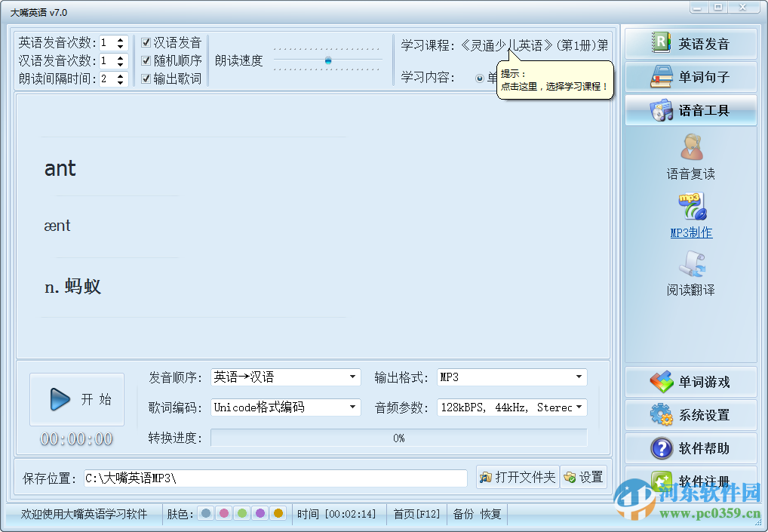768x532 pixels.
Task: Choose the pink skin color swatch
Action: click(x=224, y=513)
